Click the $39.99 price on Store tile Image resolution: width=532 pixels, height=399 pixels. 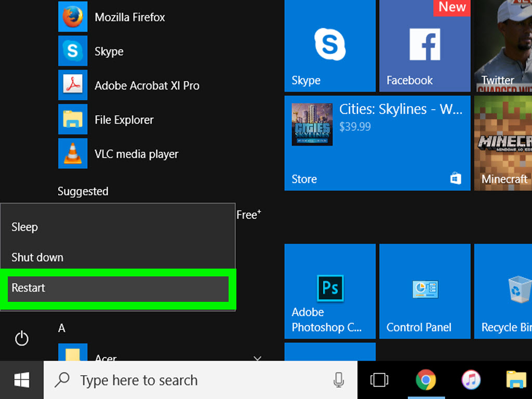(x=355, y=127)
